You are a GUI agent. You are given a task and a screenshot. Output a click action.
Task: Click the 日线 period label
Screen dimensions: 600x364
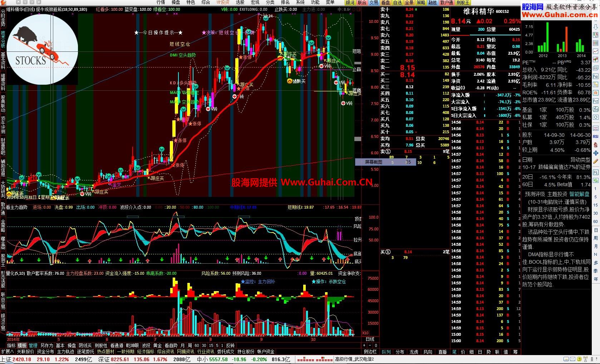pos(370,339)
